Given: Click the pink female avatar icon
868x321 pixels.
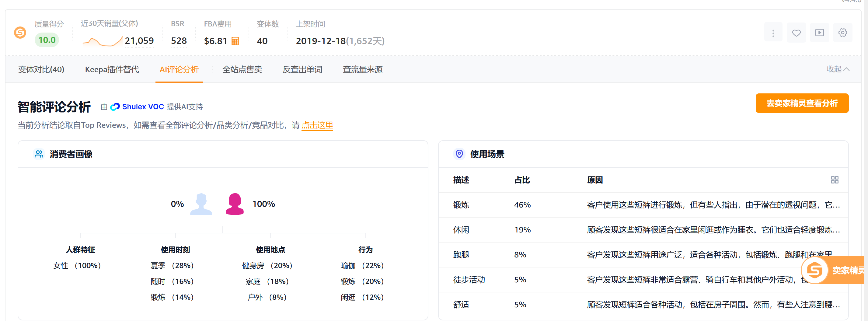Looking at the screenshot, I should (x=235, y=204).
